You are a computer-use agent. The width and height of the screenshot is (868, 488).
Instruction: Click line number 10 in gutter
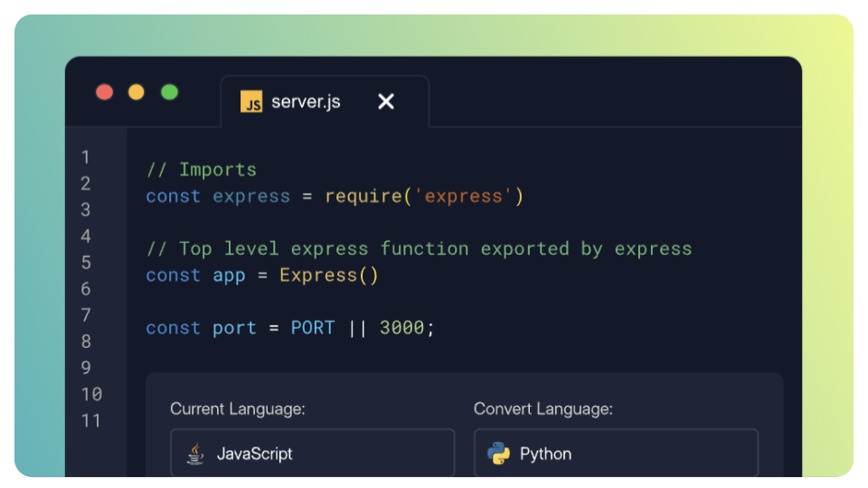click(92, 394)
